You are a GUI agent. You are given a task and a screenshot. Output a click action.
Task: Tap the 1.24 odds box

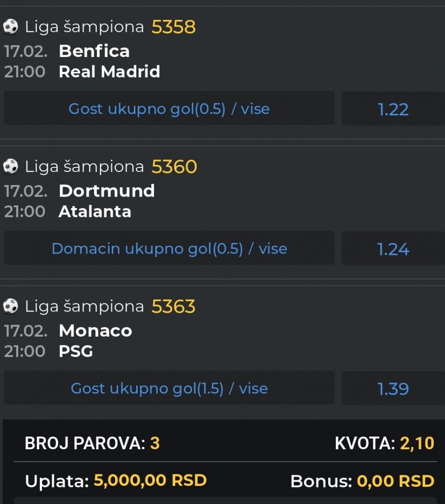pyautogui.click(x=393, y=249)
